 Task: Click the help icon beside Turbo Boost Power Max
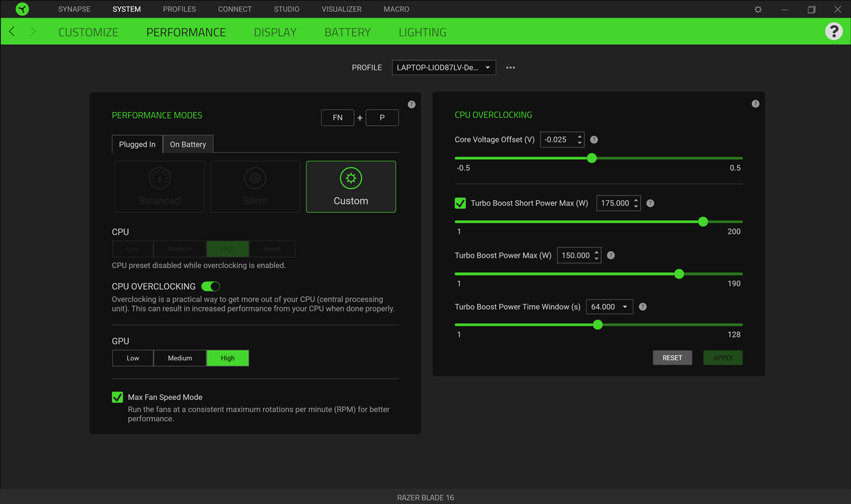pos(611,255)
